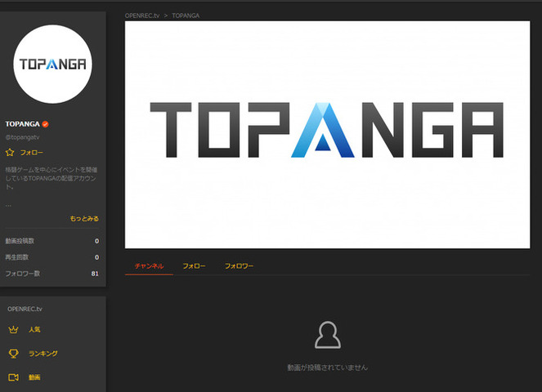Click the empty-state person silhouette icon
The height and width of the screenshot is (392, 542).
coord(328,335)
